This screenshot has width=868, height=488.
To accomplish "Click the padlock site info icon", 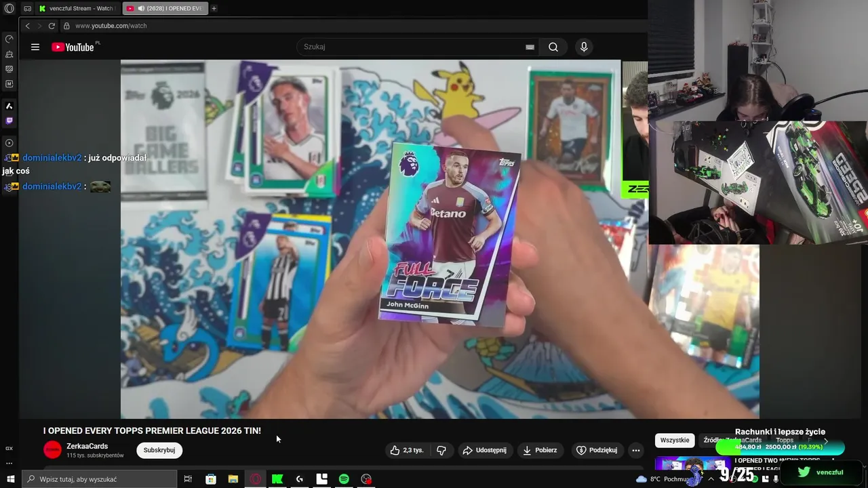I will click(x=66, y=26).
